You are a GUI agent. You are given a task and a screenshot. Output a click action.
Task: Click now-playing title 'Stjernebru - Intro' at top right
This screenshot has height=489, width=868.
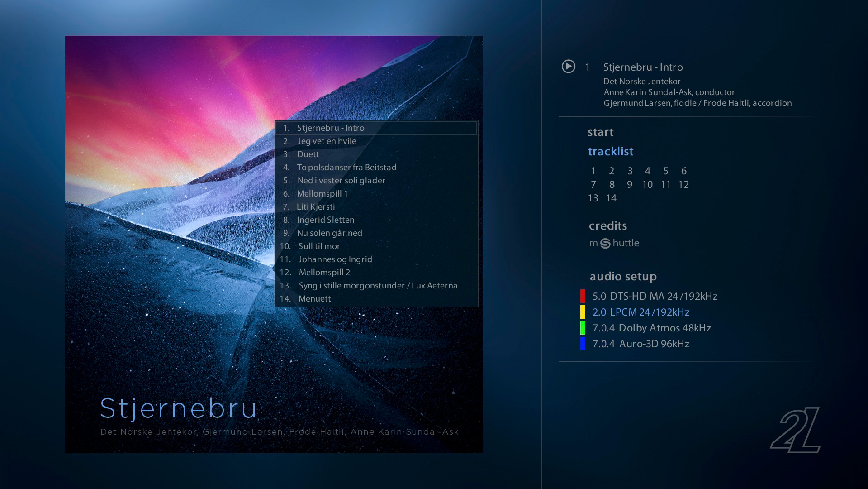(x=643, y=67)
